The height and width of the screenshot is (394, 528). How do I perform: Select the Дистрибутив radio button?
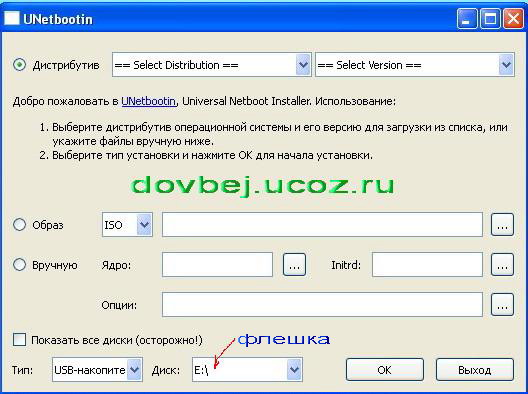(20, 65)
